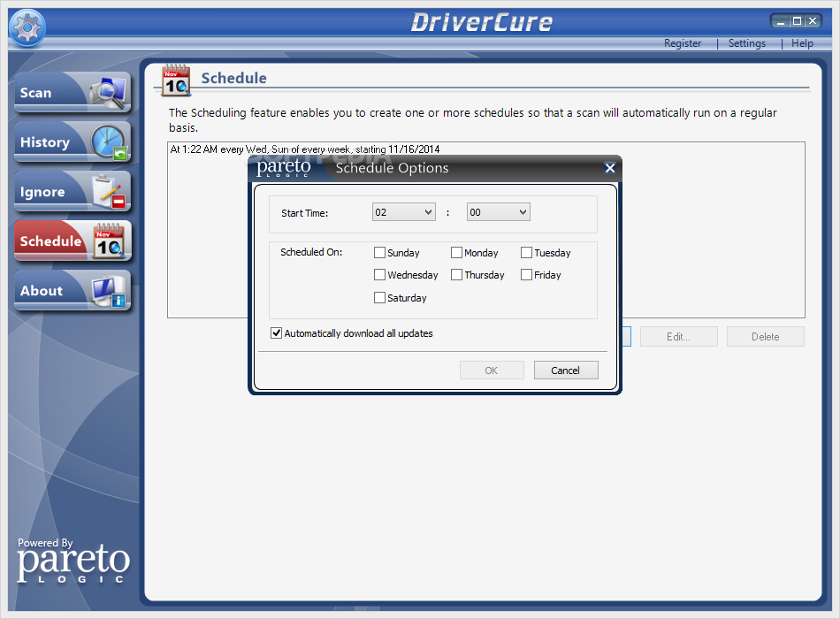The height and width of the screenshot is (619, 840).
Task: Tick the Friday checkbox
Action: (526, 274)
